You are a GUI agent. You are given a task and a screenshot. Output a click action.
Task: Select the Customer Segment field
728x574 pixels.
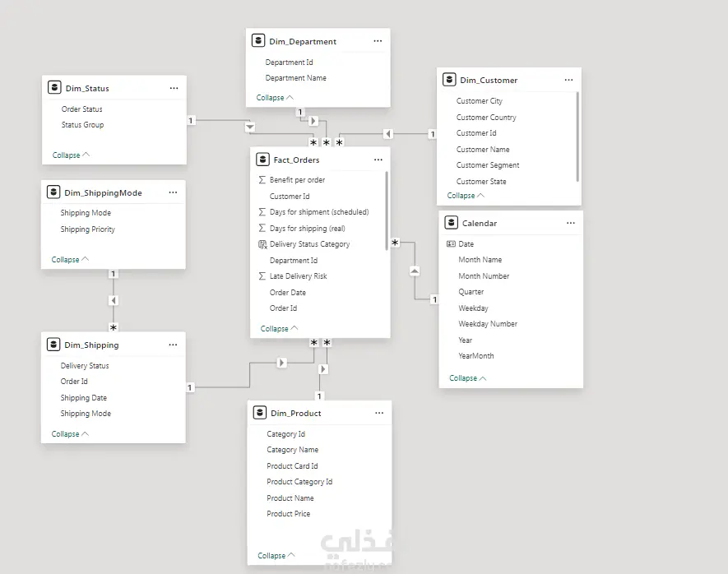[x=488, y=165]
